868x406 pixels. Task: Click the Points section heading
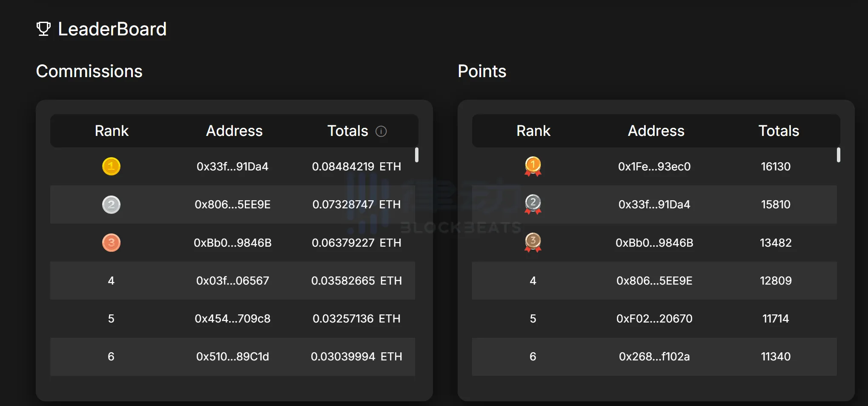click(x=482, y=71)
